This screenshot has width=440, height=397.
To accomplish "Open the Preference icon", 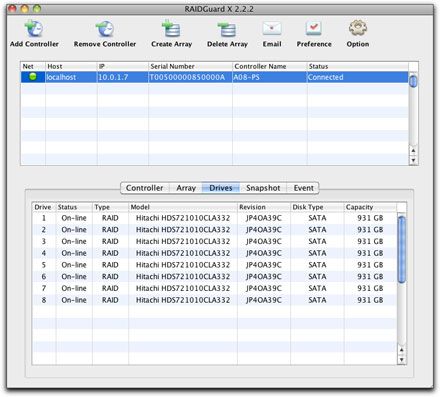I will tap(314, 29).
